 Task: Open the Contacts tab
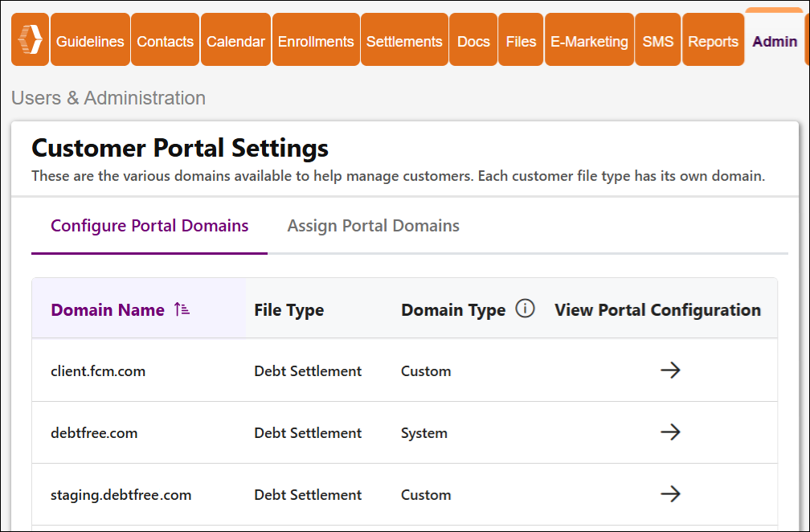point(165,41)
